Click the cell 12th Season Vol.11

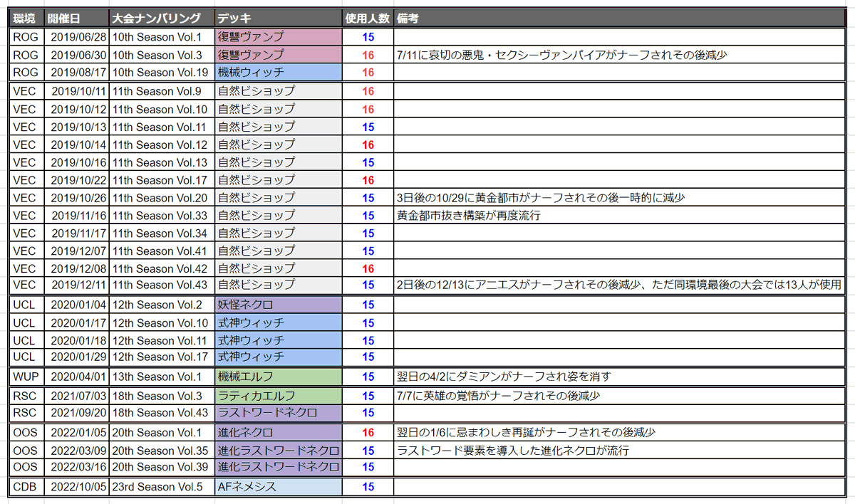[x=162, y=340]
